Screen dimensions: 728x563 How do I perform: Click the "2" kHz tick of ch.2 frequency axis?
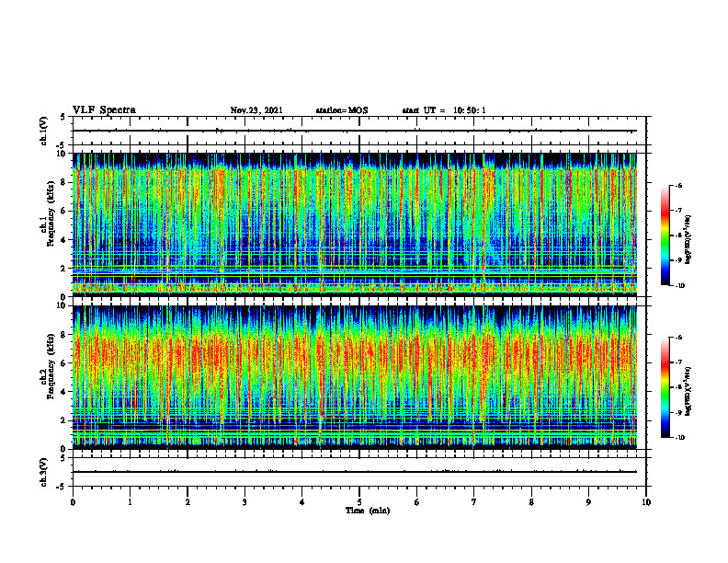tap(64, 420)
